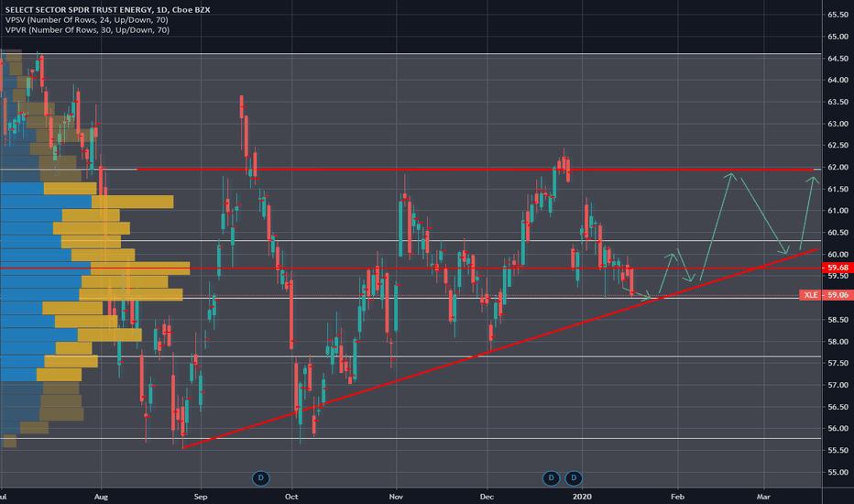Click the Dec date axis label

(487, 497)
